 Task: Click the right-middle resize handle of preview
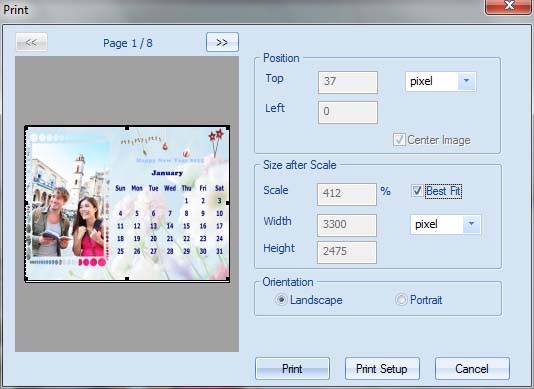pyautogui.click(x=228, y=203)
